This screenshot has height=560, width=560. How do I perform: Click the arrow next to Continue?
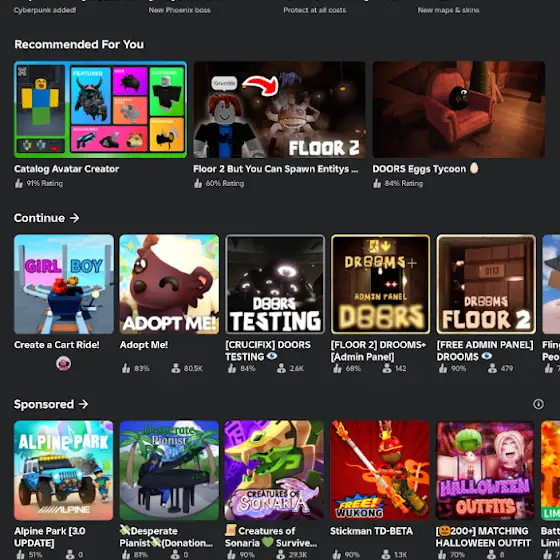pyautogui.click(x=74, y=218)
